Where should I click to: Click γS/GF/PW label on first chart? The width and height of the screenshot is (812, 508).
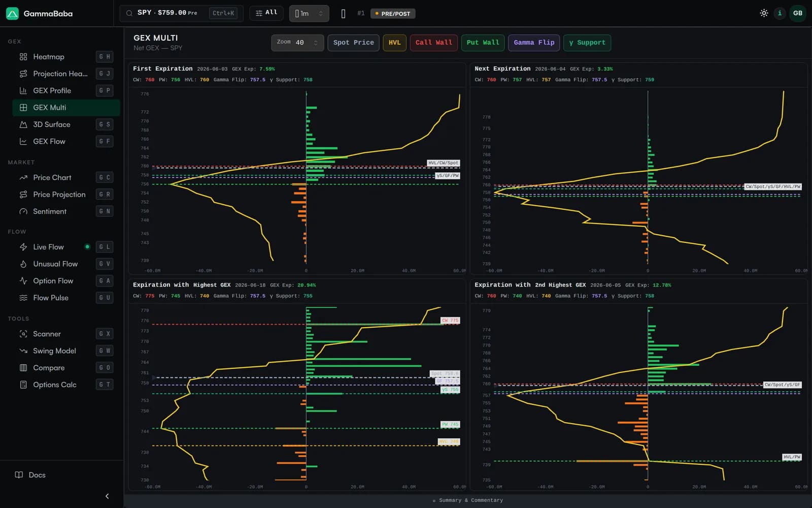pos(448,176)
